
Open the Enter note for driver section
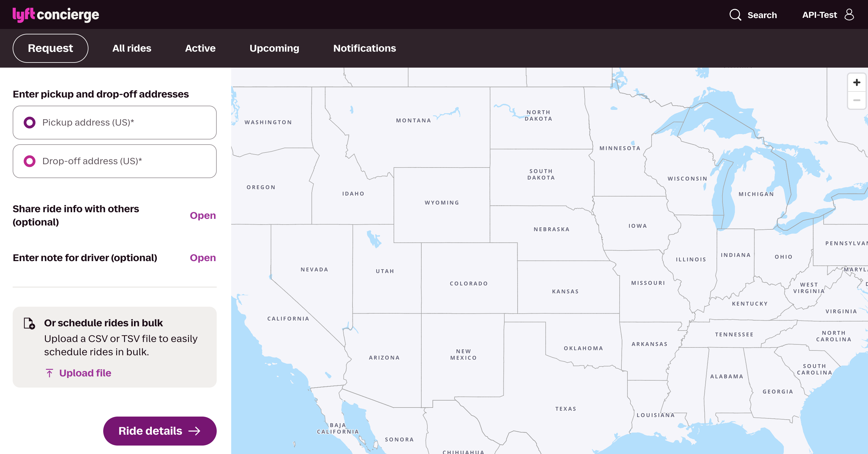(x=203, y=258)
